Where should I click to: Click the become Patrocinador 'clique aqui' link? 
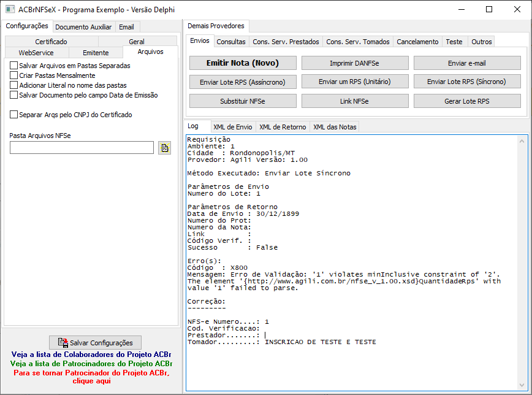pyautogui.click(x=91, y=377)
